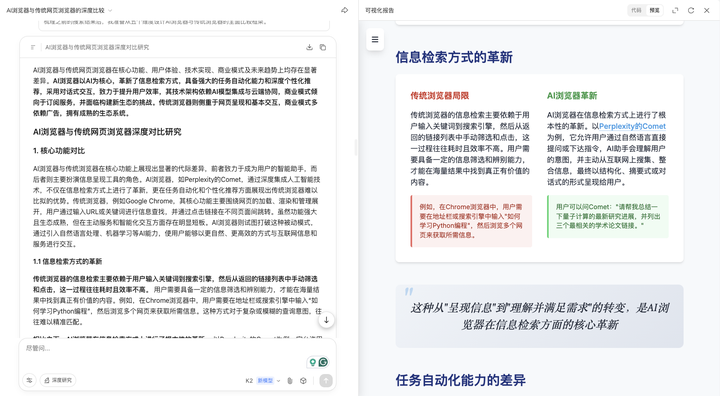Download the research document

tap(309, 47)
